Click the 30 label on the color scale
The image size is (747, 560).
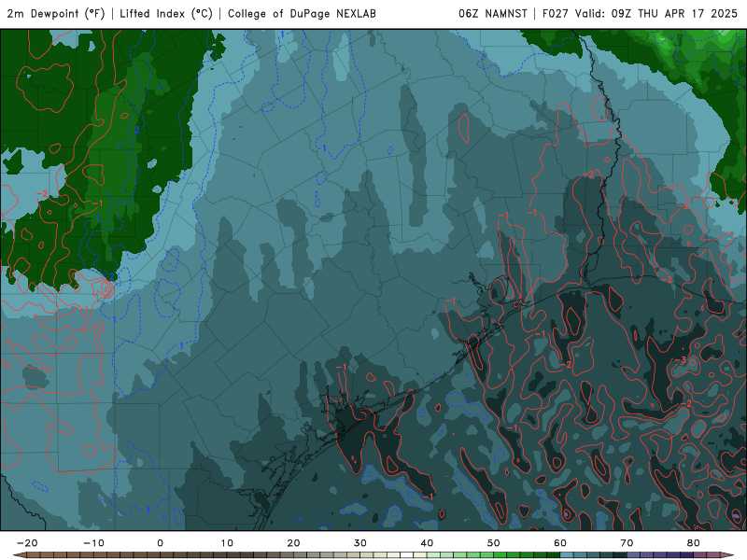[360, 543]
